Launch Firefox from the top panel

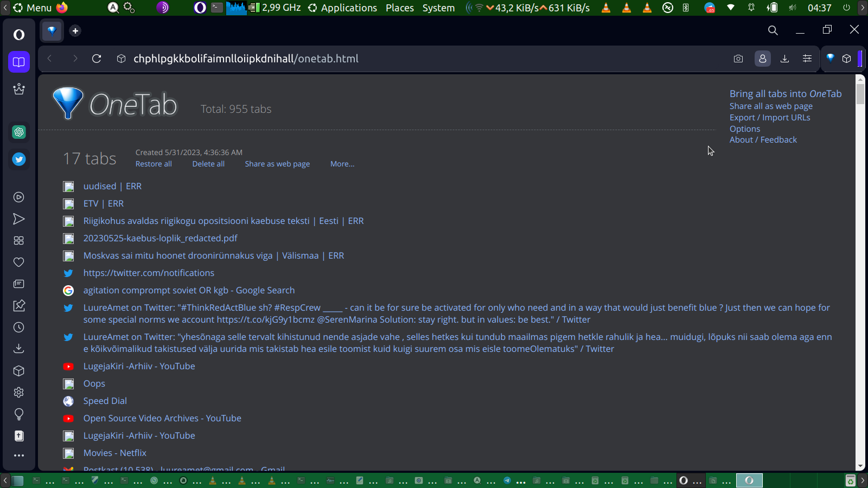(x=62, y=8)
